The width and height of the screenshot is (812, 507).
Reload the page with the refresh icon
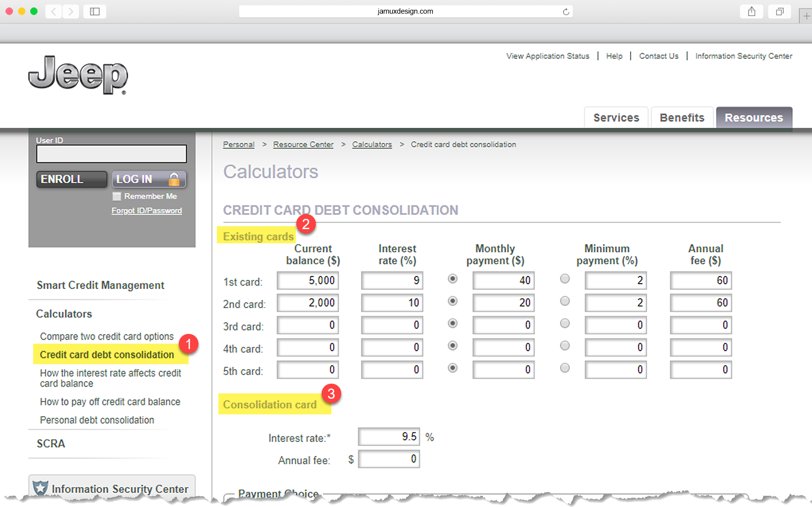(x=565, y=12)
